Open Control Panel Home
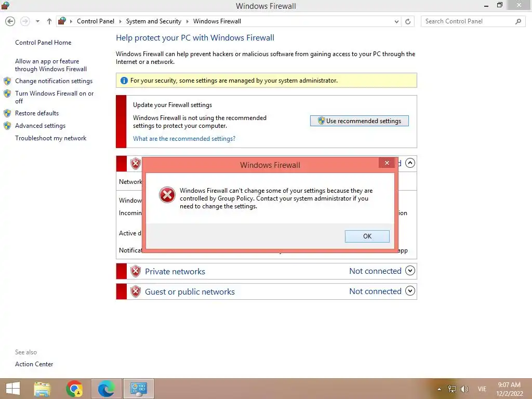 tap(43, 43)
